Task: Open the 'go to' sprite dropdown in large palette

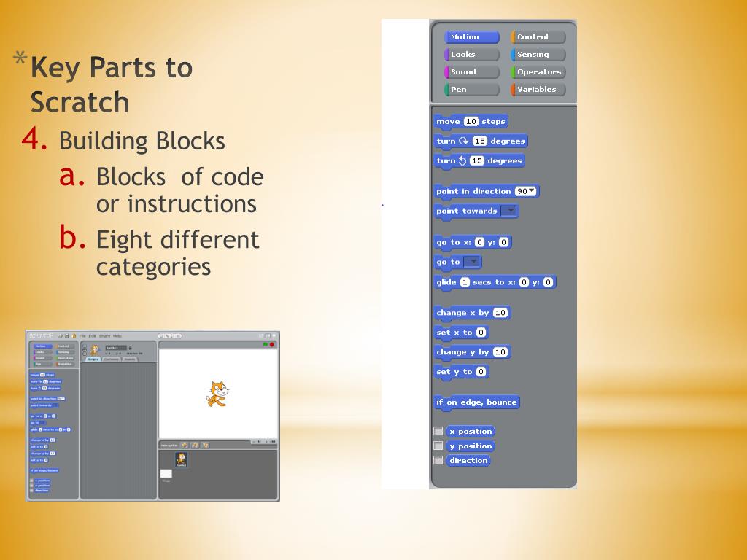Action: 472,262
